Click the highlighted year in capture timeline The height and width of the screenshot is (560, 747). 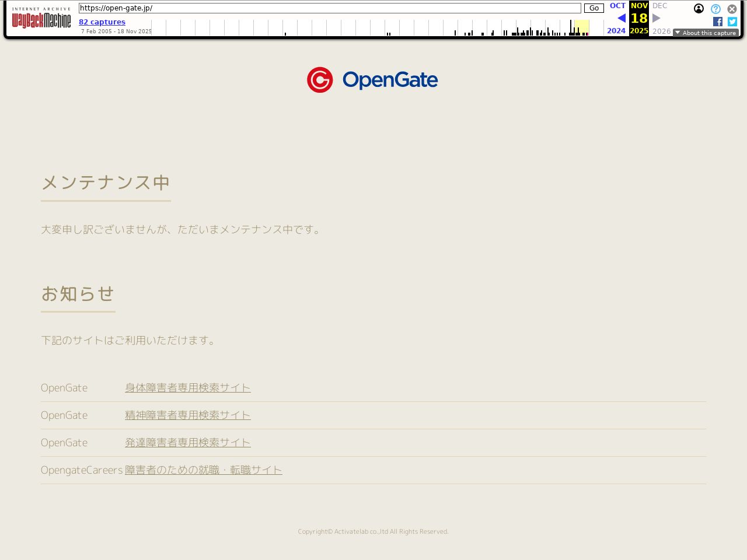click(581, 27)
